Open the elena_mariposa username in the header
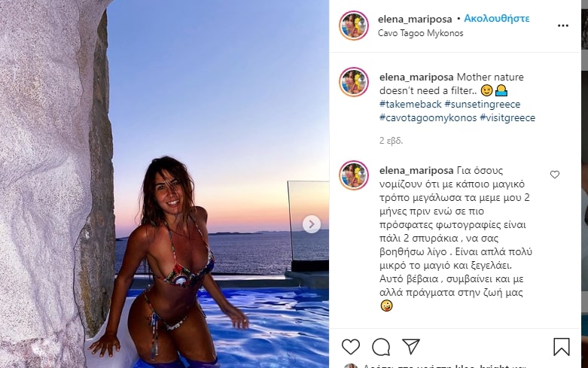 [415, 19]
